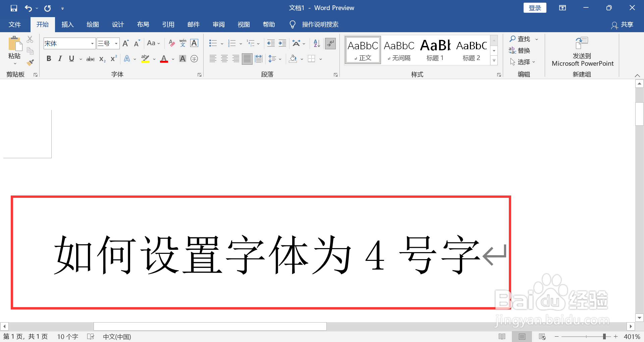Click the Redo/Repeat icon
This screenshot has width=644, height=342.
pyautogui.click(x=48, y=8)
